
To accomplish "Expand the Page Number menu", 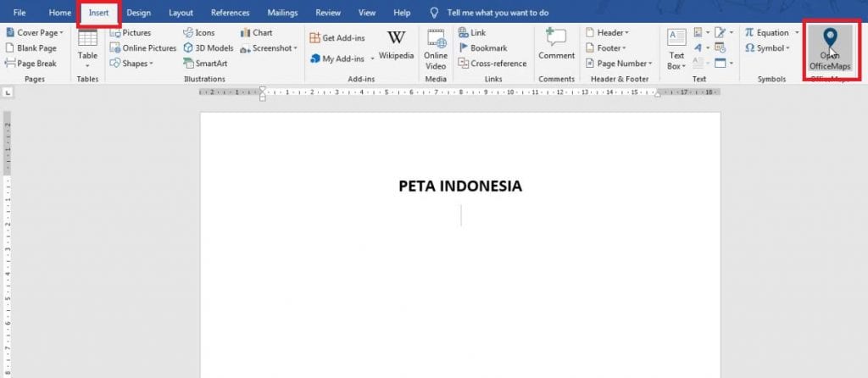I will (x=620, y=63).
